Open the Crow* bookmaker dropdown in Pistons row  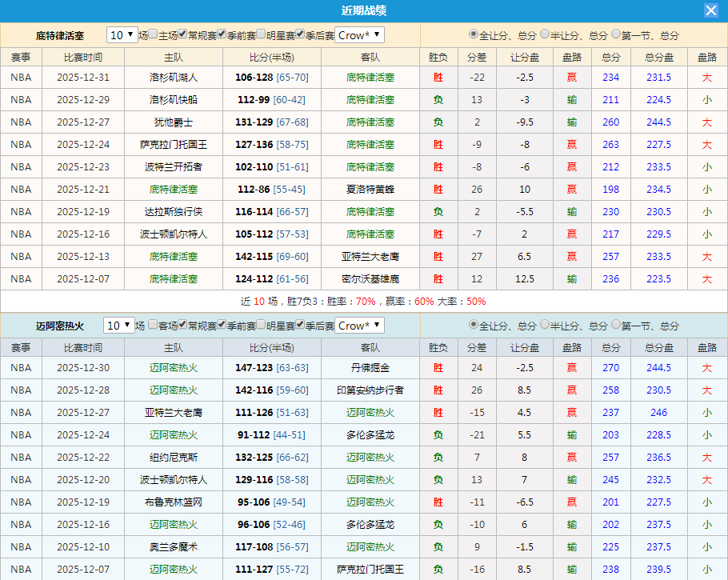[358, 36]
